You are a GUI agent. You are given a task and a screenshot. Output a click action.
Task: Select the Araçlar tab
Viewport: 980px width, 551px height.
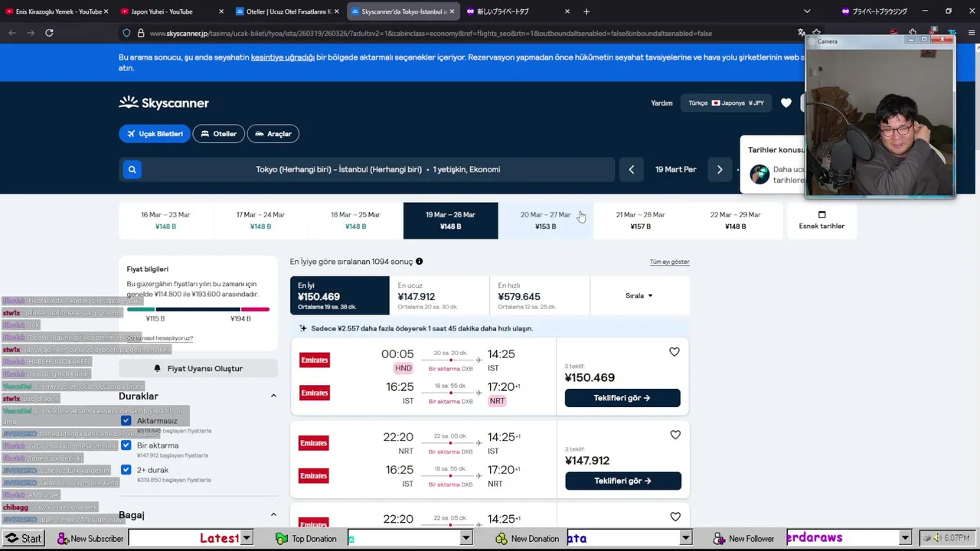[273, 134]
